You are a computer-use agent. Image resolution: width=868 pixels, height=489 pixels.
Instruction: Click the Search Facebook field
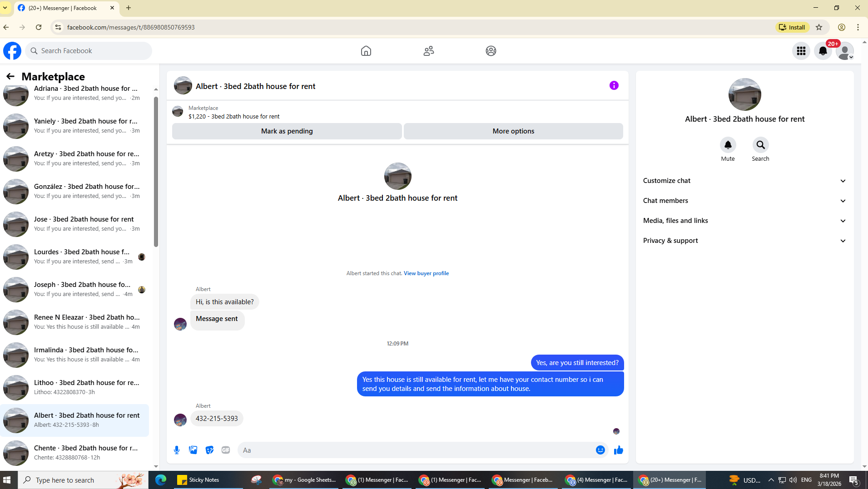pos(89,51)
